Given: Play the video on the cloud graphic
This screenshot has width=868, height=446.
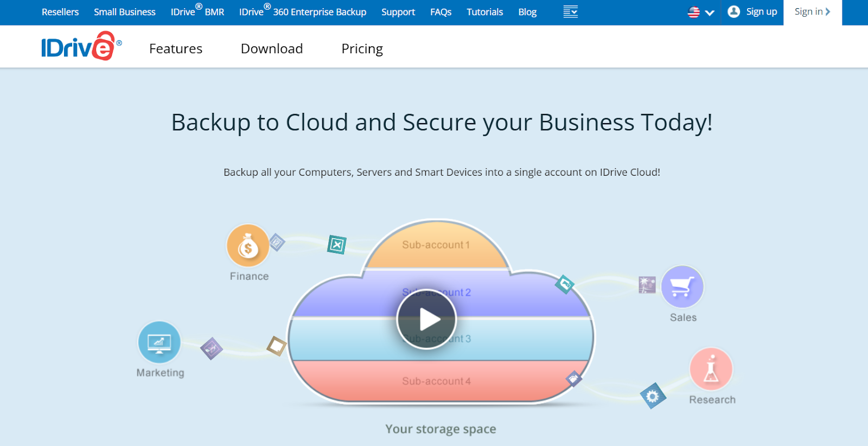Looking at the screenshot, I should point(426,319).
